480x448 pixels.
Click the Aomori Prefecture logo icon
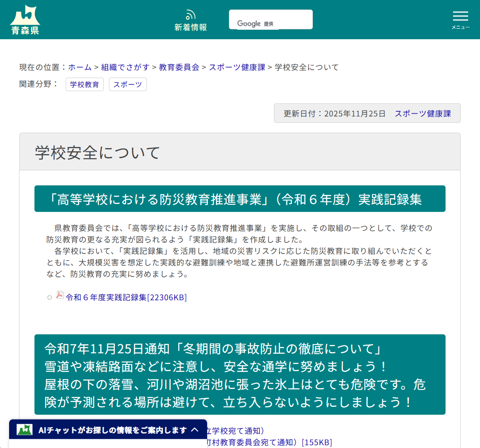pos(25,17)
